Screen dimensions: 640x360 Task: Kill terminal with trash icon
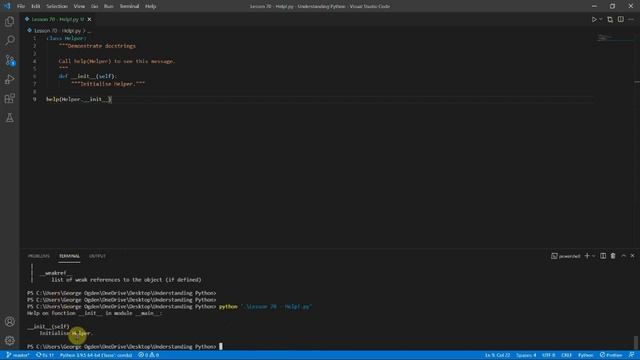(613, 256)
